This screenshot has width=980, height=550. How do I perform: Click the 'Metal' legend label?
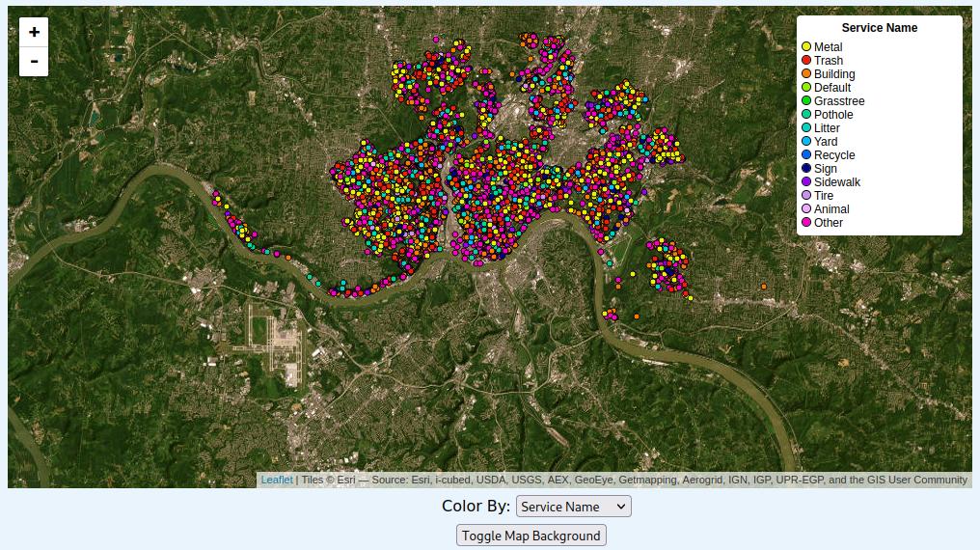829,47
